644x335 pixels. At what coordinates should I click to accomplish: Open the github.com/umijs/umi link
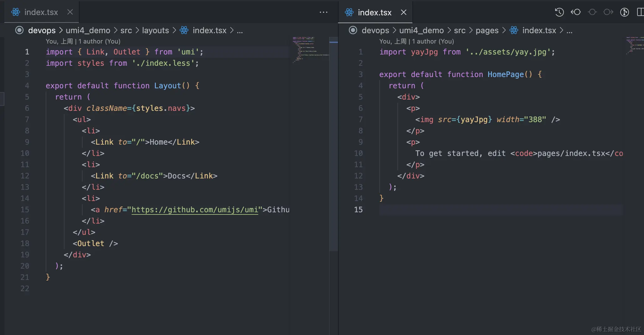click(x=195, y=209)
